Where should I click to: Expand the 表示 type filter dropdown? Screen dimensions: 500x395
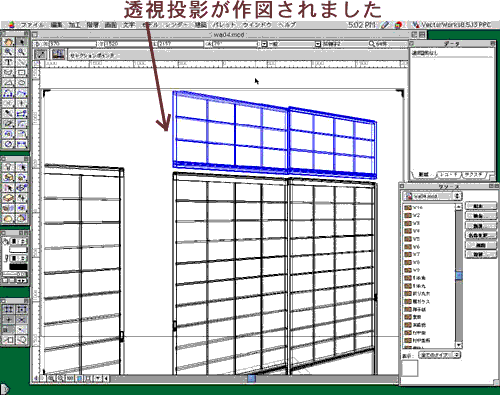click(440, 355)
